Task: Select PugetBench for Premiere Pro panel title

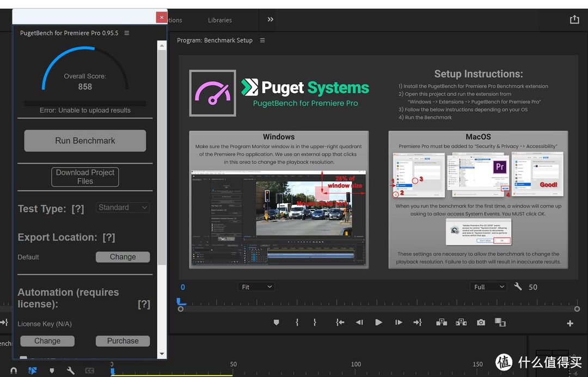Action: click(x=69, y=33)
